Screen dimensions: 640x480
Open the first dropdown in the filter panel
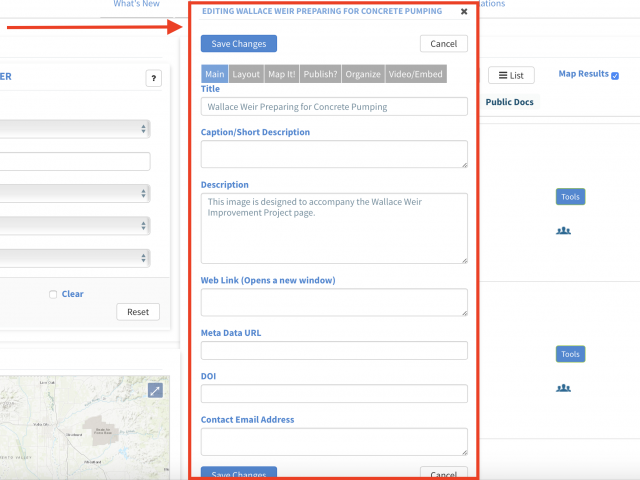coord(75,129)
